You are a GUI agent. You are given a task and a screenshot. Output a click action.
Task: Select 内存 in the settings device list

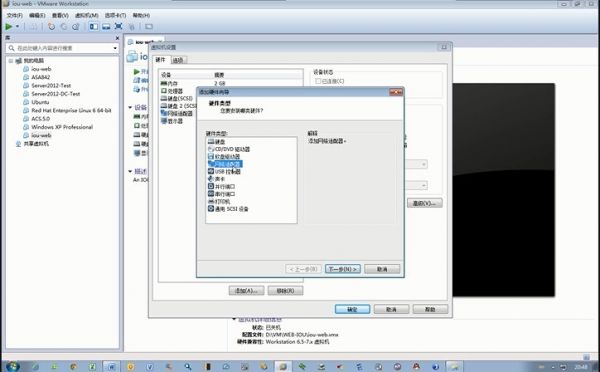click(170, 83)
